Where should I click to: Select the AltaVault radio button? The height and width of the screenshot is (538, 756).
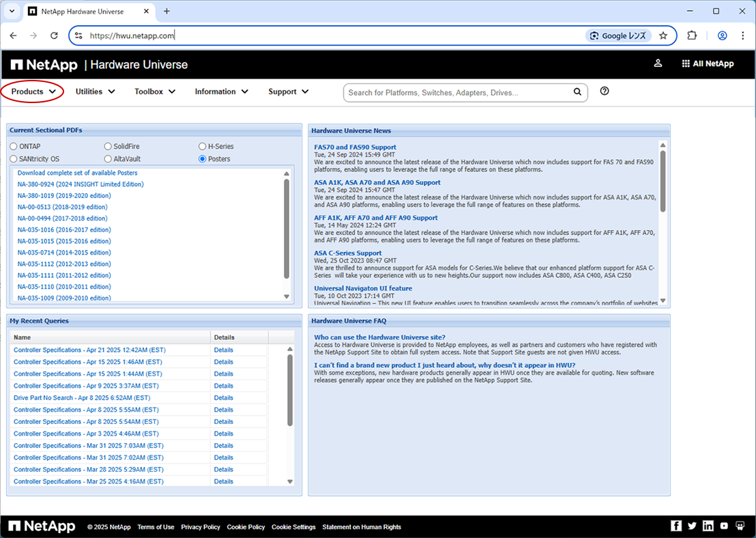(108, 159)
